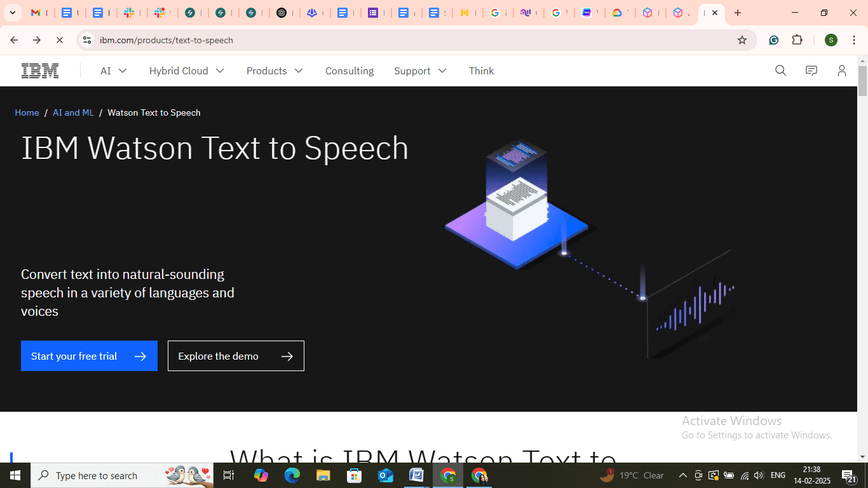Open the Windows Start menu
The height and width of the screenshot is (488, 868).
tap(15, 475)
